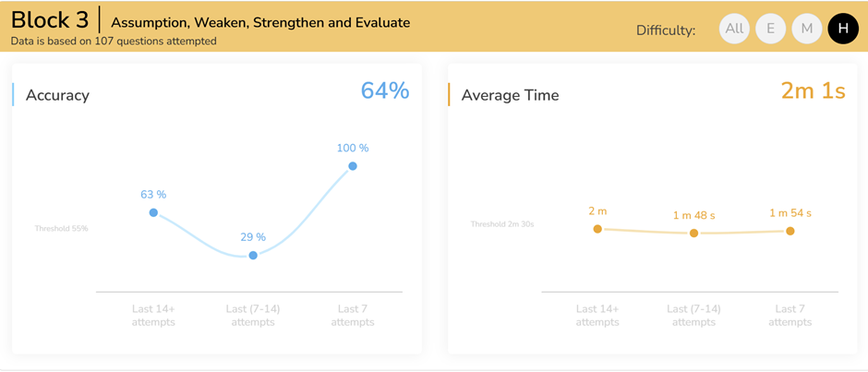Click the 2m 1s average time value
Screen dimensions: 868x372
[813, 90]
